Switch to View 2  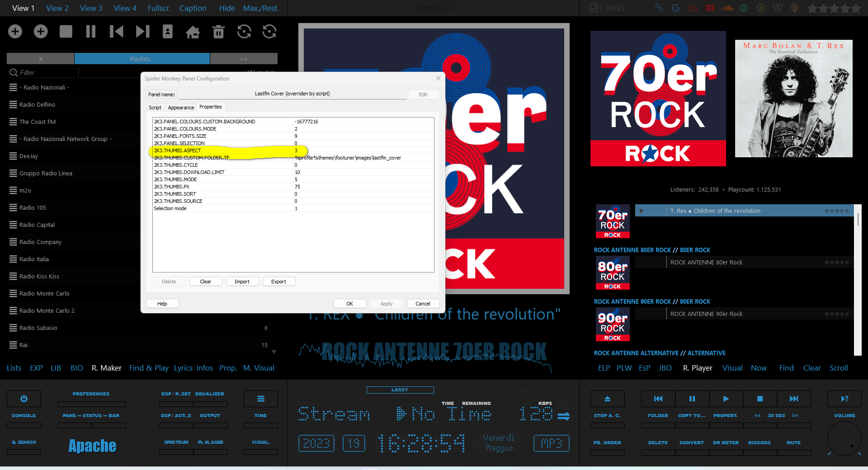pyautogui.click(x=57, y=8)
